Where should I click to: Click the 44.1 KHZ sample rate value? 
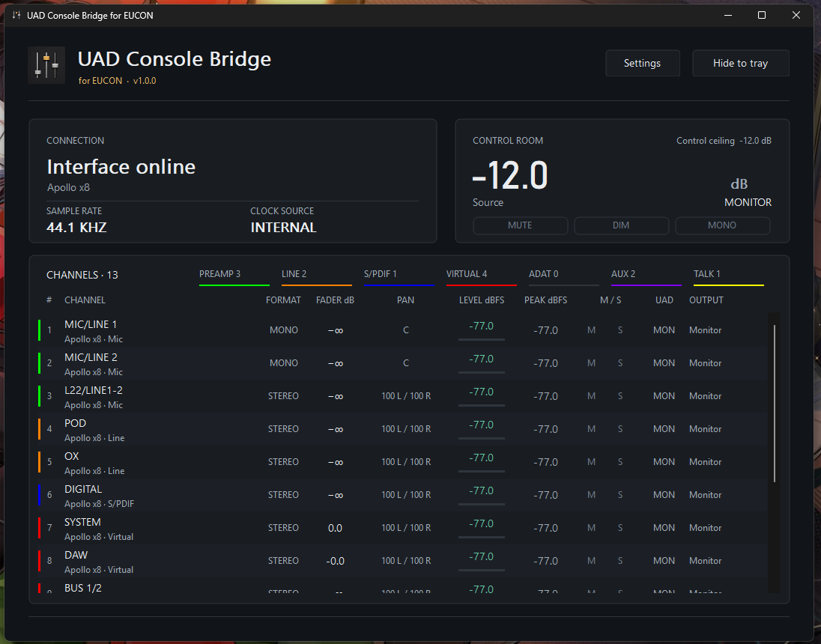(x=76, y=228)
